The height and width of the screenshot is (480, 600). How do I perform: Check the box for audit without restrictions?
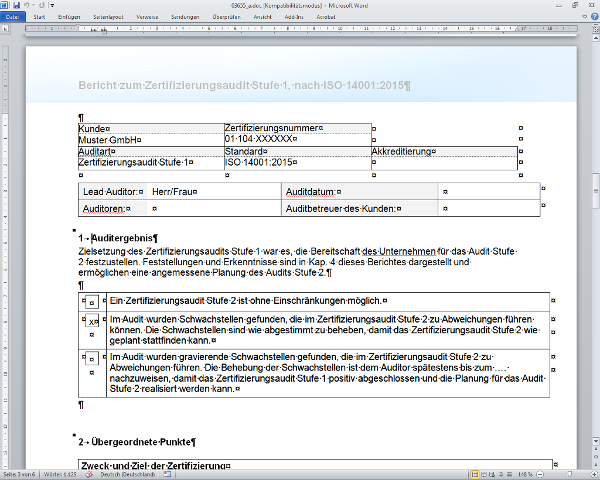(91, 301)
